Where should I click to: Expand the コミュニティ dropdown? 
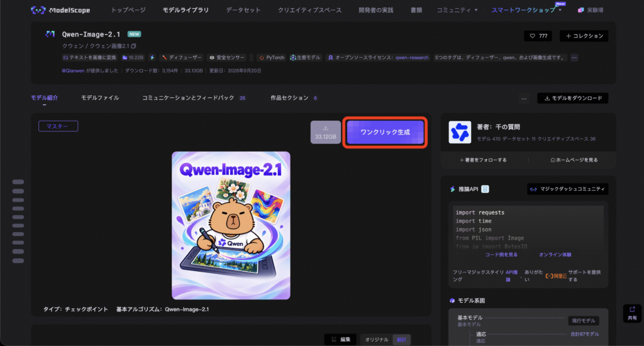point(457,10)
